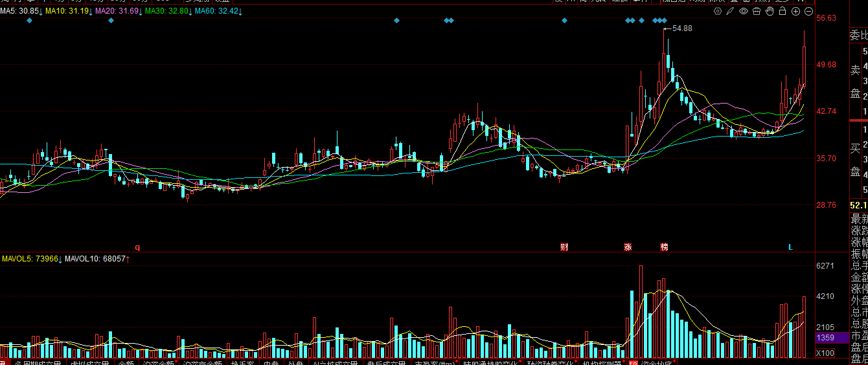Open the toolbox icon above the chart

click(x=757, y=11)
